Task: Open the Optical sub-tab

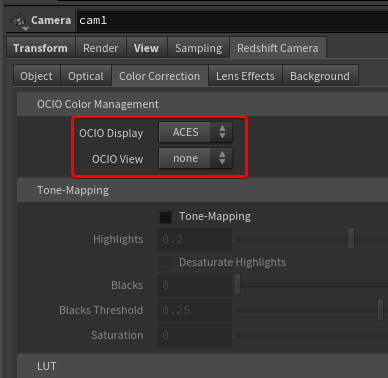Action: pos(86,76)
